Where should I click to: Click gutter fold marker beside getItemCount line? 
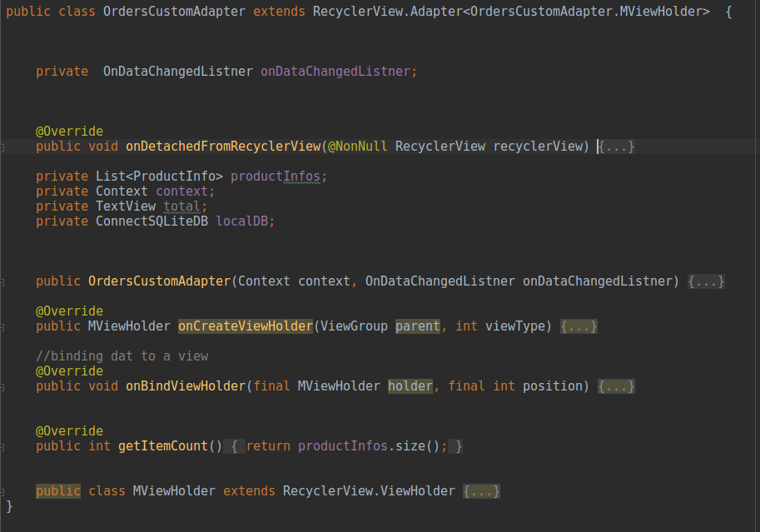click(2, 447)
